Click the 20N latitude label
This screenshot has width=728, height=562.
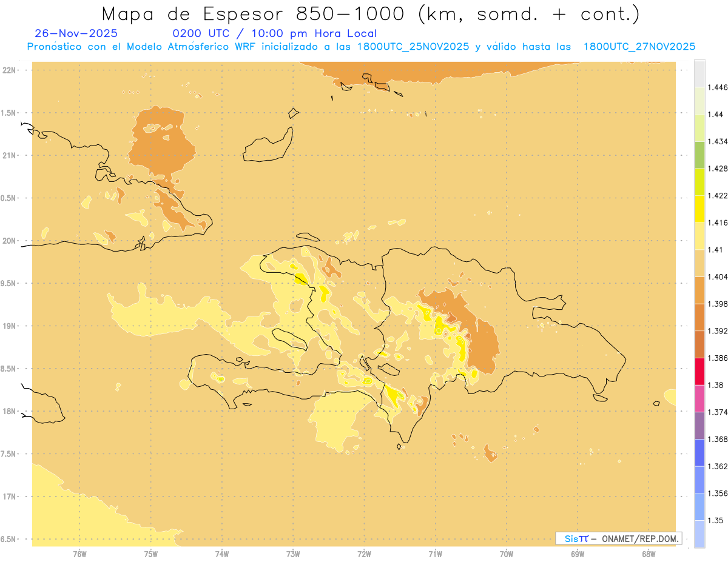coord(10,241)
